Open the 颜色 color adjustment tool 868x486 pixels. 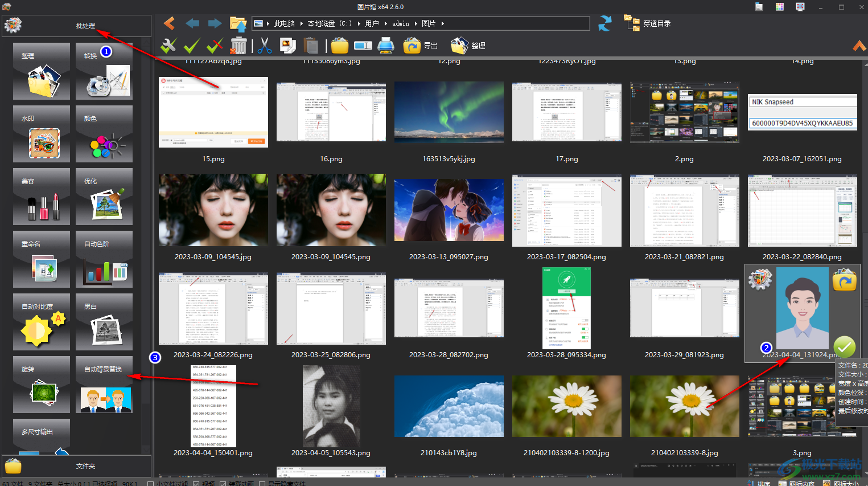[104, 134]
